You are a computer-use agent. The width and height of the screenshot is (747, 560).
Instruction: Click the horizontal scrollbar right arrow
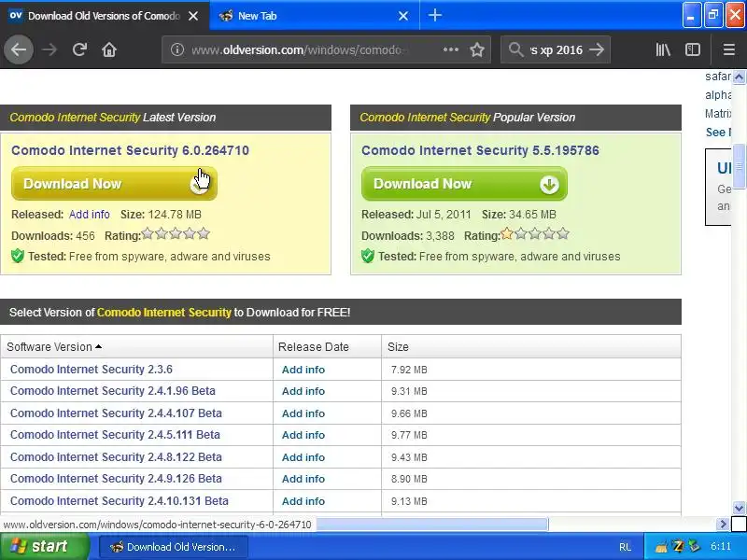(723, 525)
